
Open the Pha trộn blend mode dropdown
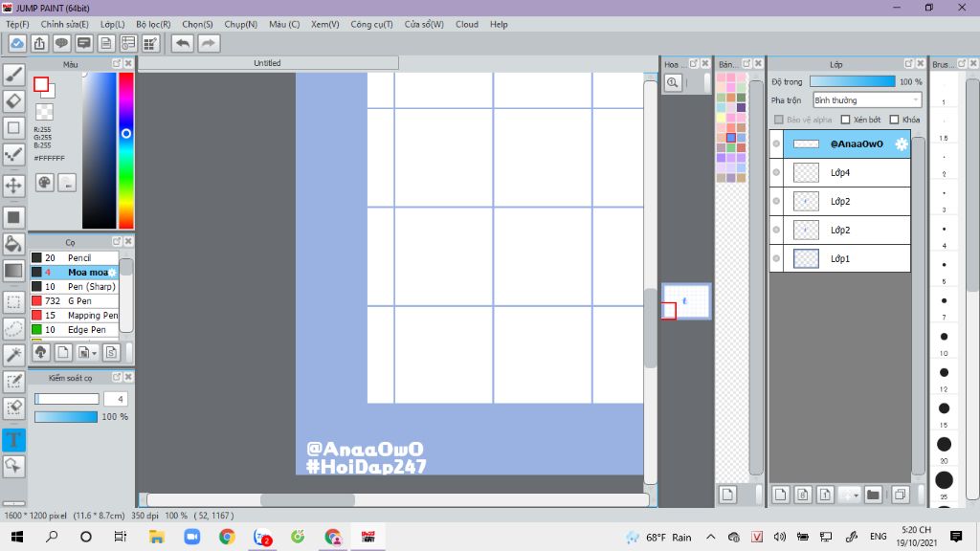tap(867, 99)
